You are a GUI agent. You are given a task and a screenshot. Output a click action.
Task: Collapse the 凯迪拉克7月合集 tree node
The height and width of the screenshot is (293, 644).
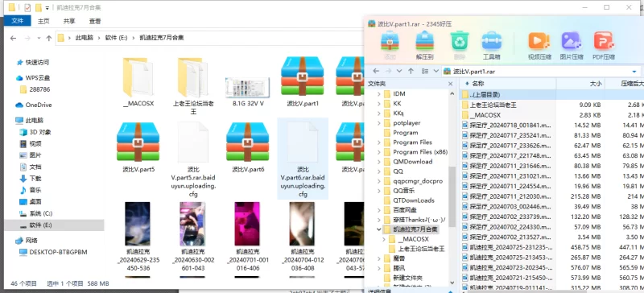pyautogui.click(x=378, y=229)
